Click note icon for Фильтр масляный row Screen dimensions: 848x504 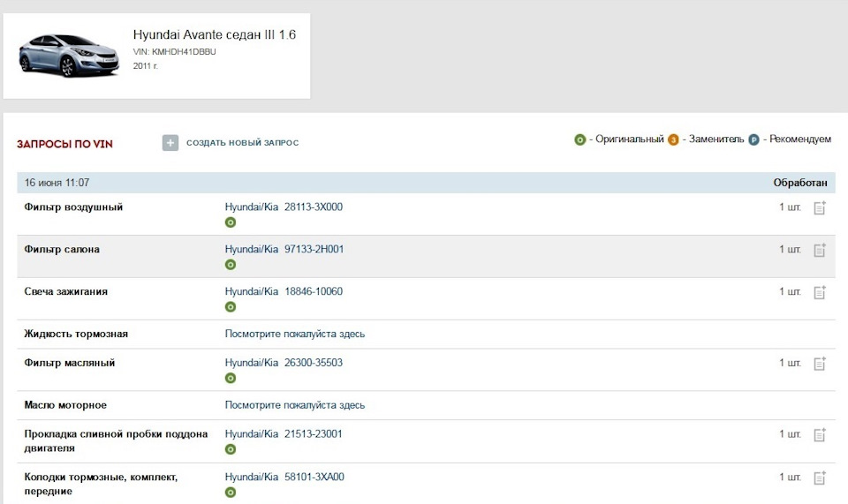(820, 363)
